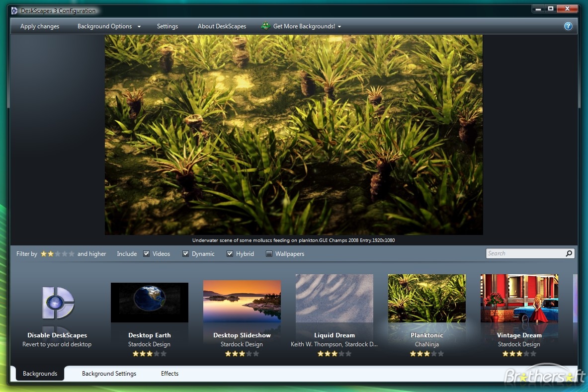
Task: Toggle the Dynamic checkbox
Action: (185, 254)
